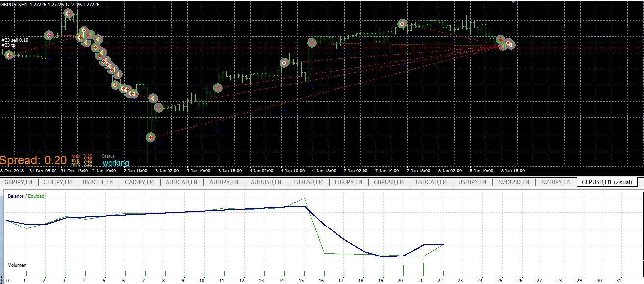Select the trade marker at the highest peak on 31 Dec
Screen dimensions: 644x284
pyautogui.click(x=68, y=13)
